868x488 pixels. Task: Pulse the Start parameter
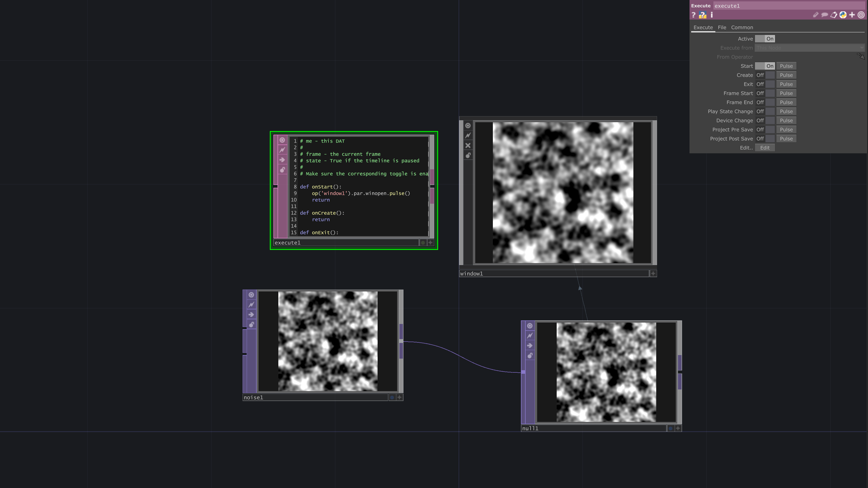click(x=786, y=66)
